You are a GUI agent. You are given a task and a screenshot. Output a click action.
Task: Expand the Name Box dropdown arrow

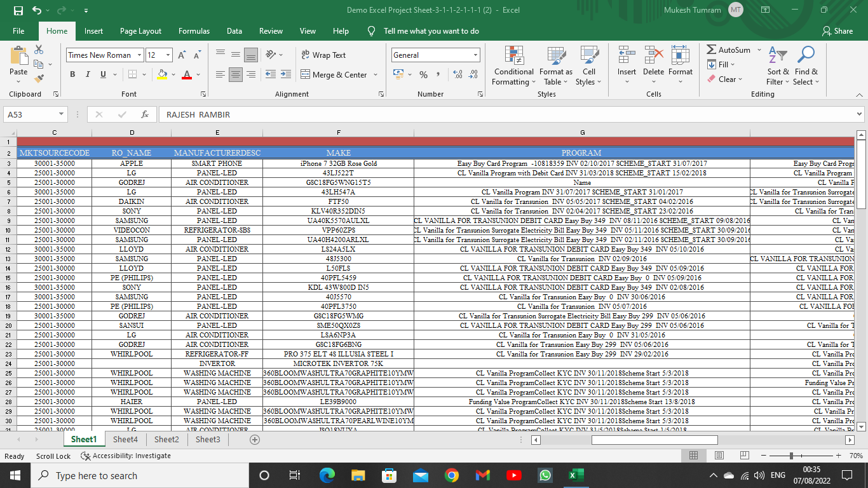(61, 114)
